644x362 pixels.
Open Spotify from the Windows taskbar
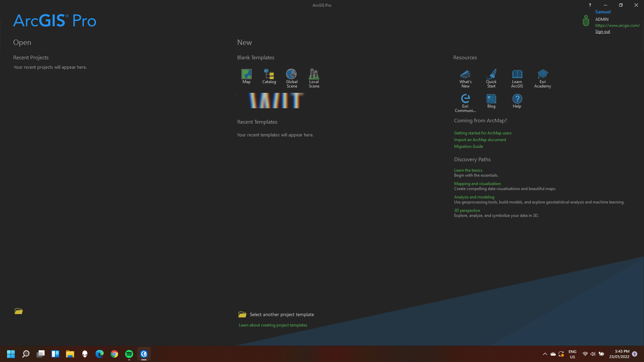click(x=129, y=354)
